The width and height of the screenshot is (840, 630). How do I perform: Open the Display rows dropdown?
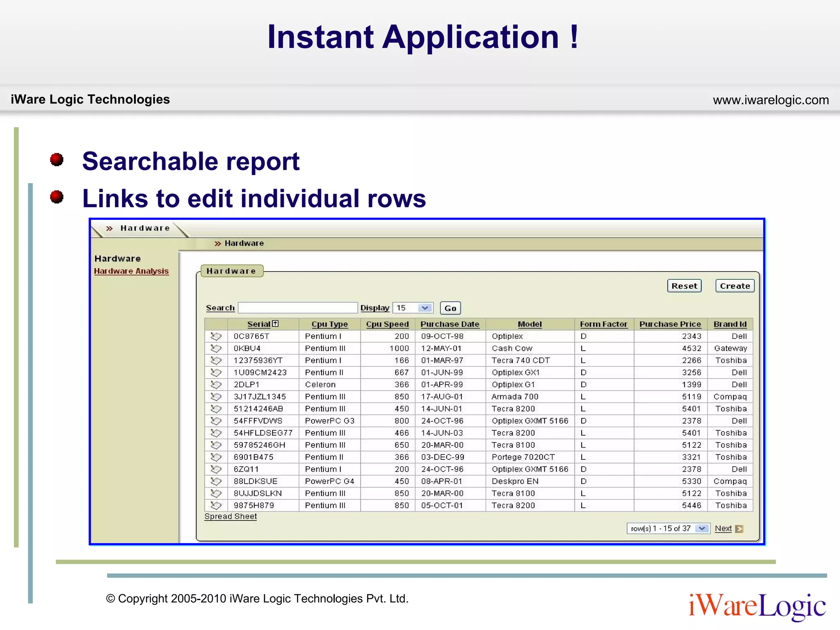click(413, 308)
